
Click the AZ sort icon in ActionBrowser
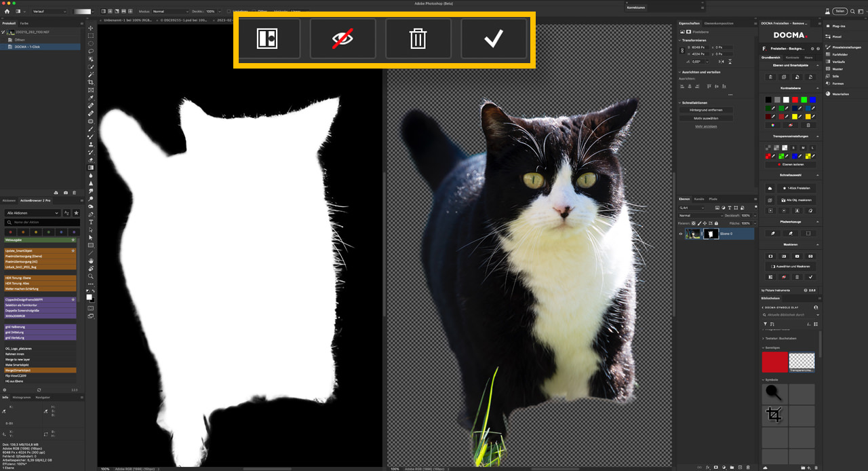(67, 213)
